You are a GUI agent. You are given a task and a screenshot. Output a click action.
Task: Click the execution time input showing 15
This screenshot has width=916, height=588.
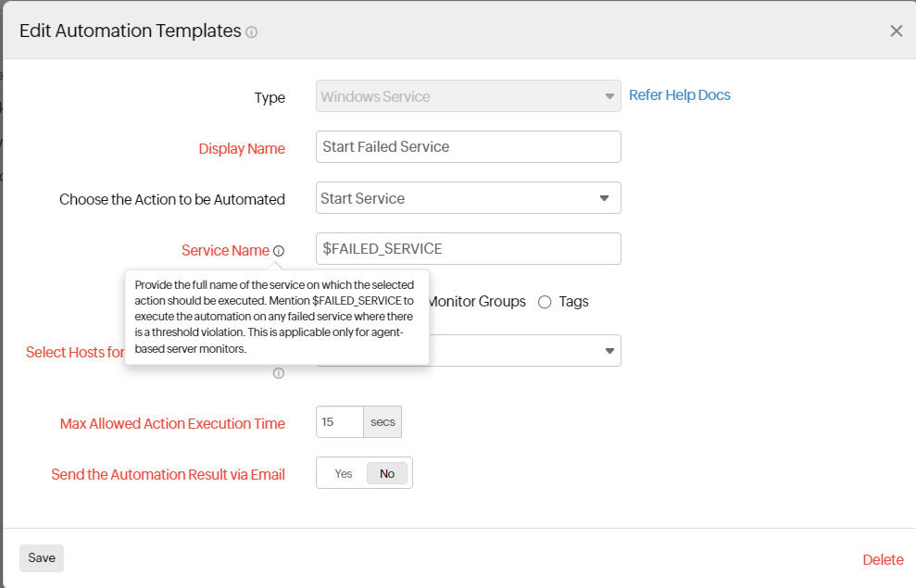(x=339, y=422)
